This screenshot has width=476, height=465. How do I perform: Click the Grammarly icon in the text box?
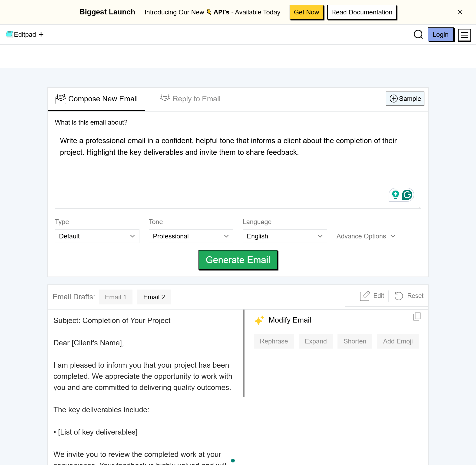(407, 195)
